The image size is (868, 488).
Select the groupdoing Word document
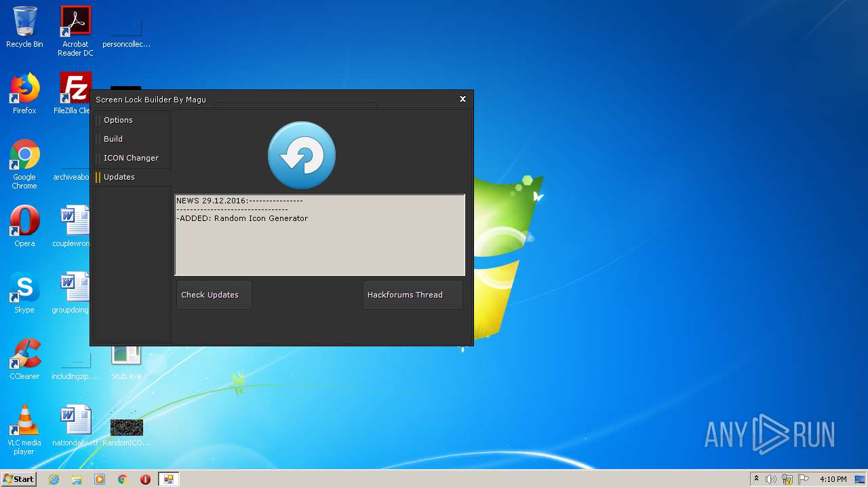click(x=71, y=293)
